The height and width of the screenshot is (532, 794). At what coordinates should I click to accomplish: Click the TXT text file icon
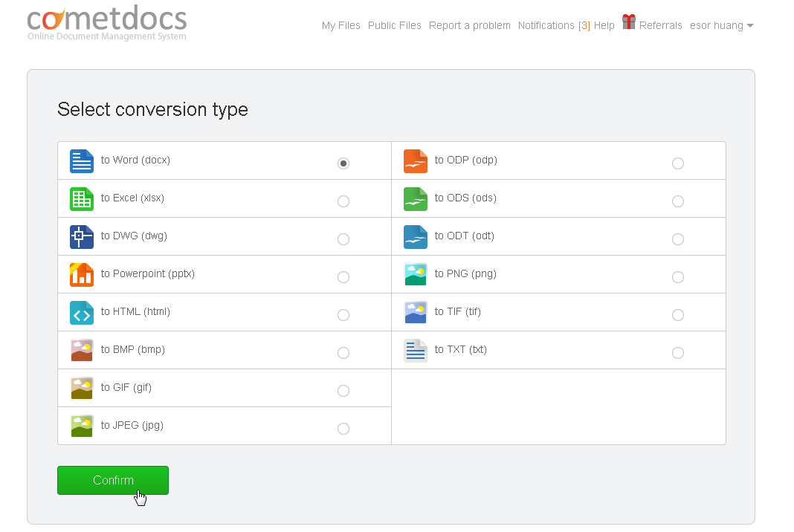pos(416,350)
